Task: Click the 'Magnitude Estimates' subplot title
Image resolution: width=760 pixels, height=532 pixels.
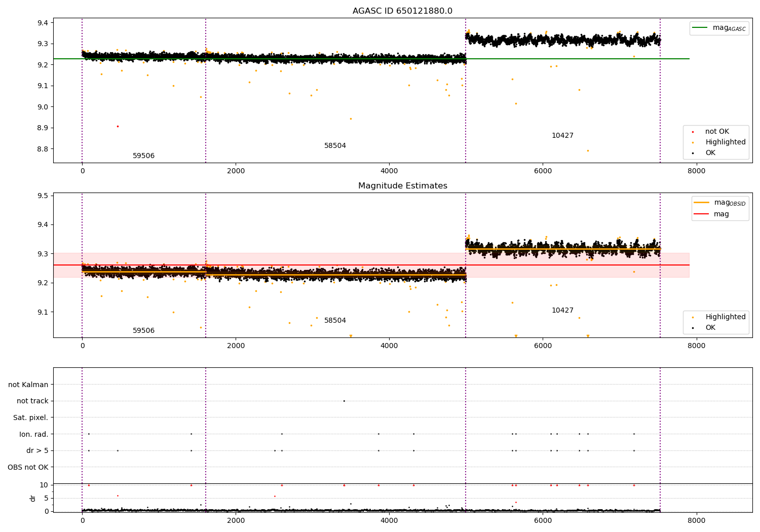Action: coord(402,186)
